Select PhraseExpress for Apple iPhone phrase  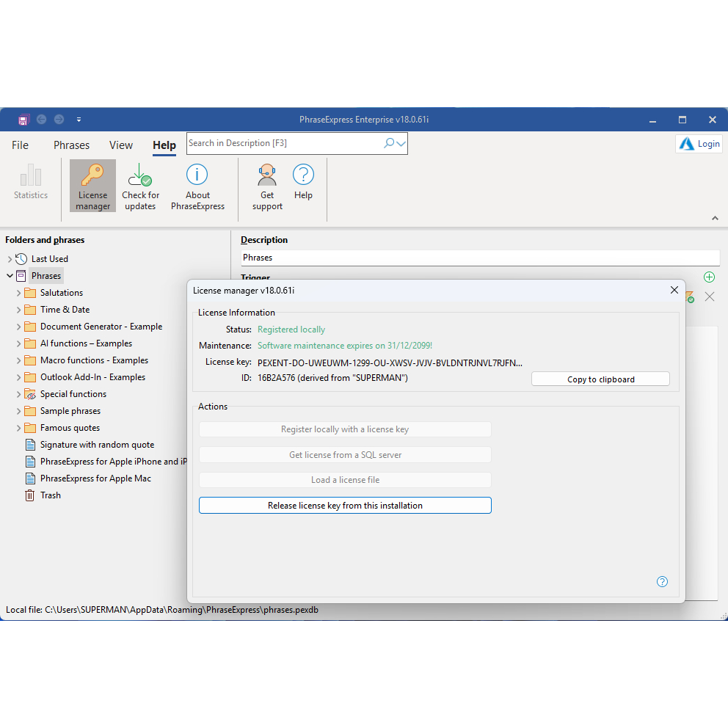tap(113, 462)
